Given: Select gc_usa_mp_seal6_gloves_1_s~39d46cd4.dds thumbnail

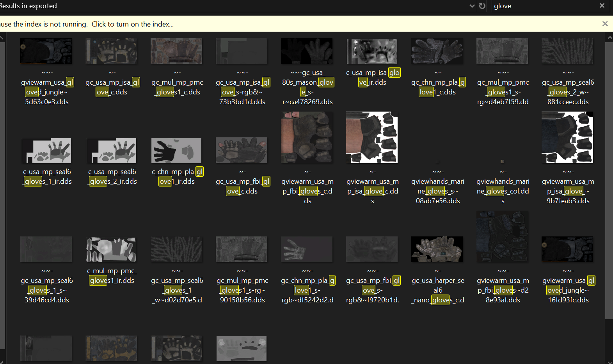Looking at the screenshot, I should [x=46, y=249].
